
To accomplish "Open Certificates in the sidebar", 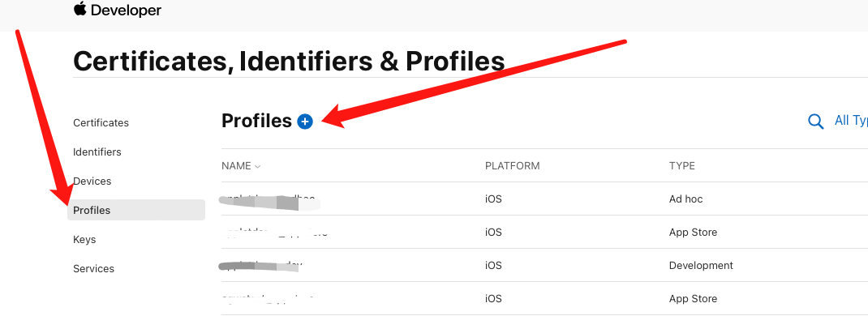I will [x=101, y=122].
